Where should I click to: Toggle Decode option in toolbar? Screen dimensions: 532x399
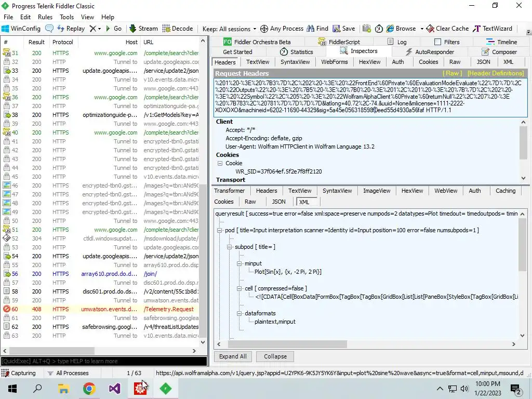[178, 29]
